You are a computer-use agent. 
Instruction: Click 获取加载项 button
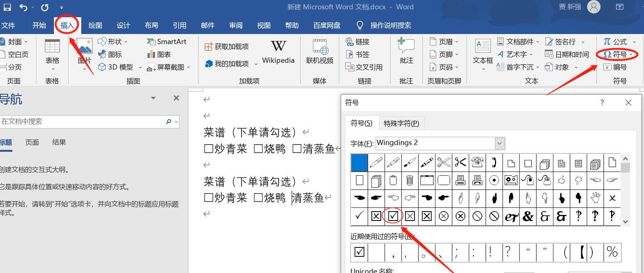point(226,46)
